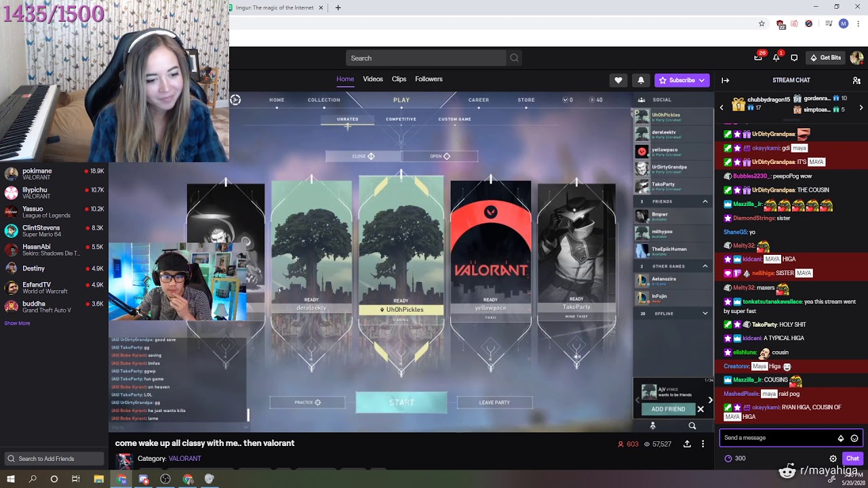Click the purple Chat send button
This screenshot has height=488, width=868.
pyautogui.click(x=852, y=459)
